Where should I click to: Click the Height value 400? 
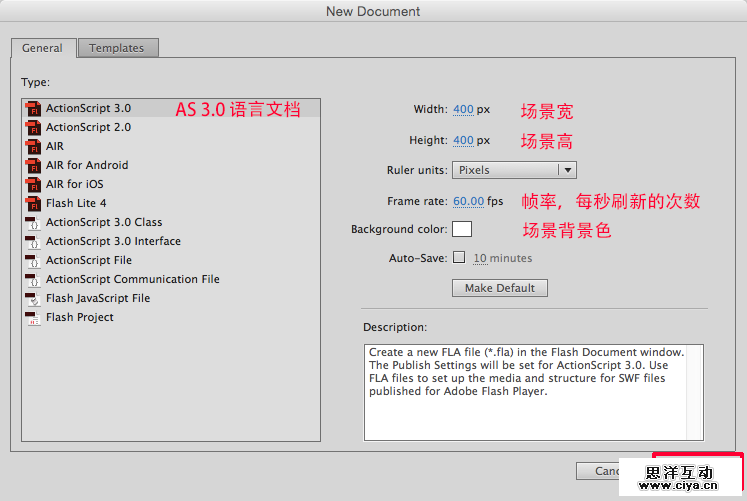(x=463, y=141)
